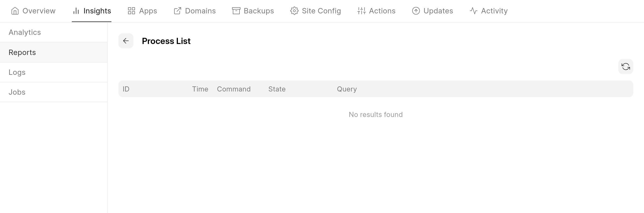The height and width of the screenshot is (213, 644).
Task: Click the Activity pulse icon
Action: pyautogui.click(x=473, y=11)
